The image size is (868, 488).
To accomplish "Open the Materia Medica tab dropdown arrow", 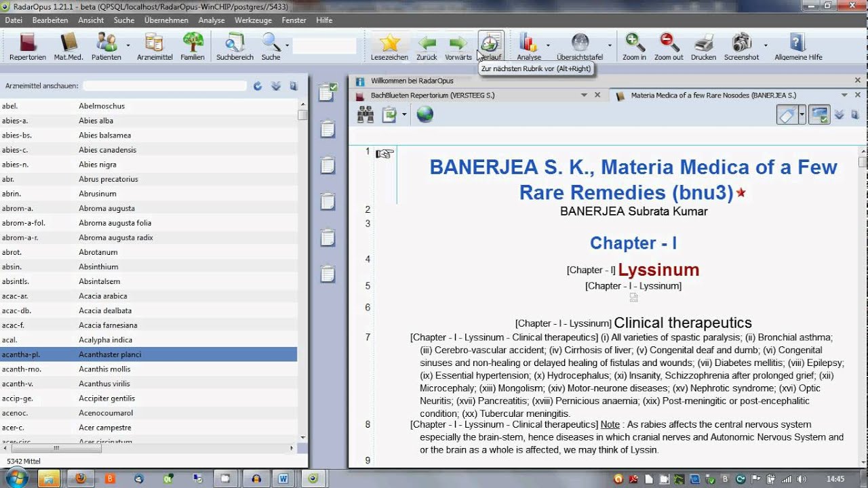I will tap(844, 96).
